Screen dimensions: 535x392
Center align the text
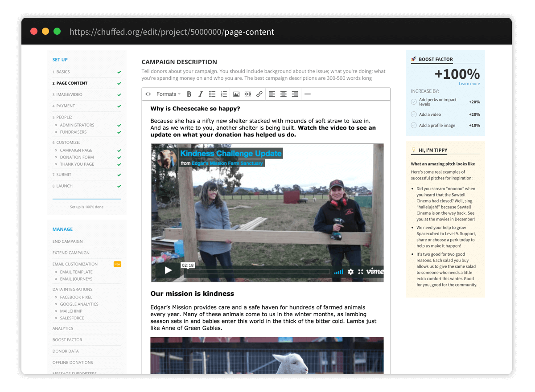click(x=283, y=94)
